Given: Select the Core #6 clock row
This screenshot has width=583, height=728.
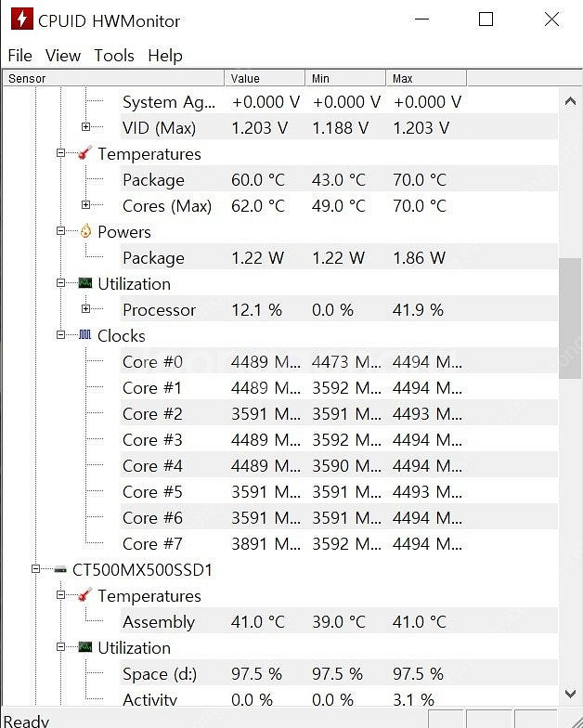Looking at the screenshot, I should click(339, 518).
